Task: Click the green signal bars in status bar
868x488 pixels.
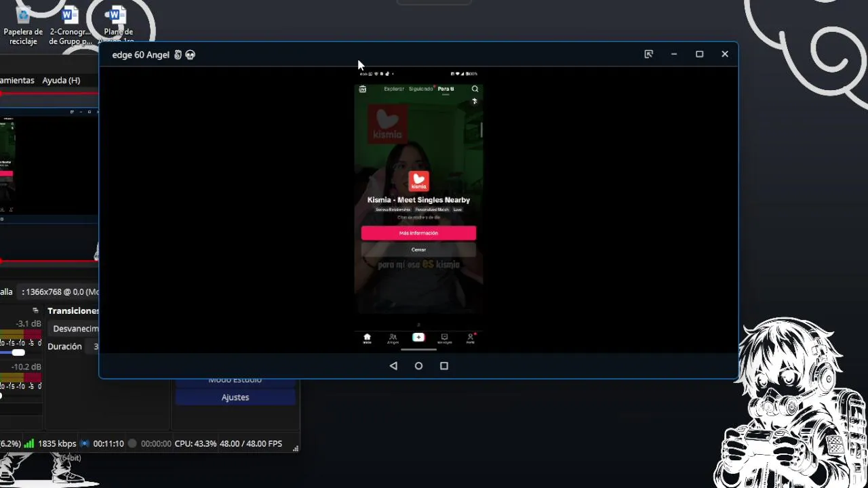Action: (29, 444)
